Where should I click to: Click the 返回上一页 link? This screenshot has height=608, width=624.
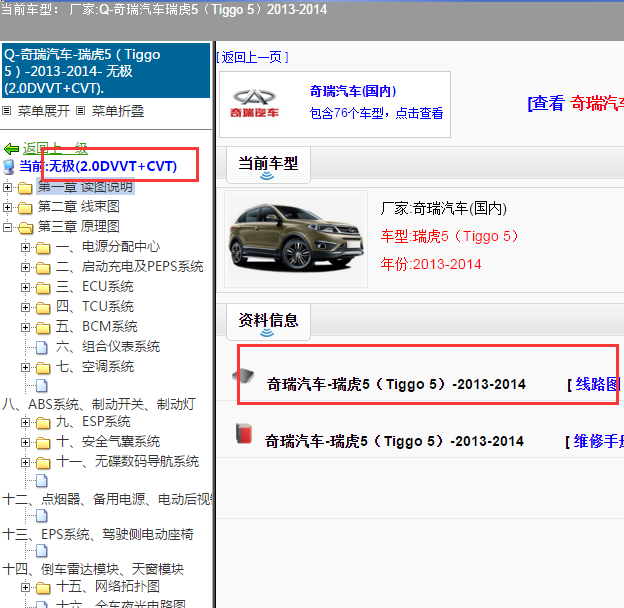pos(253,57)
